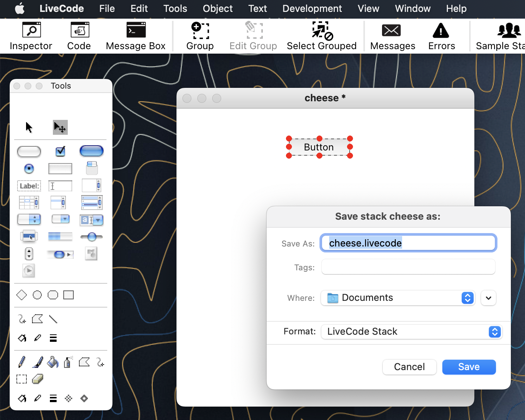Select the Edit pointer tool
Image resolution: width=525 pixels, height=420 pixels.
point(60,127)
